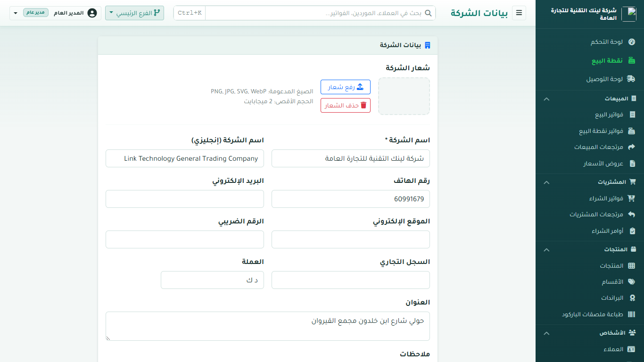644x362 pixels.
Task: Click the البريد الإلكتروني input field
Action: [185, 199]
